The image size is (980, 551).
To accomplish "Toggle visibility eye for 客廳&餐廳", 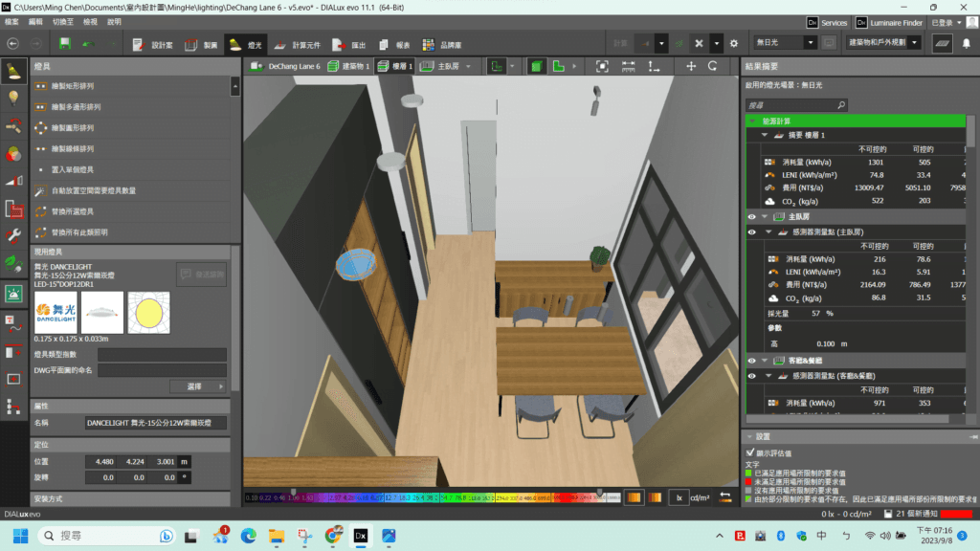I will click(x=752, y=361).
